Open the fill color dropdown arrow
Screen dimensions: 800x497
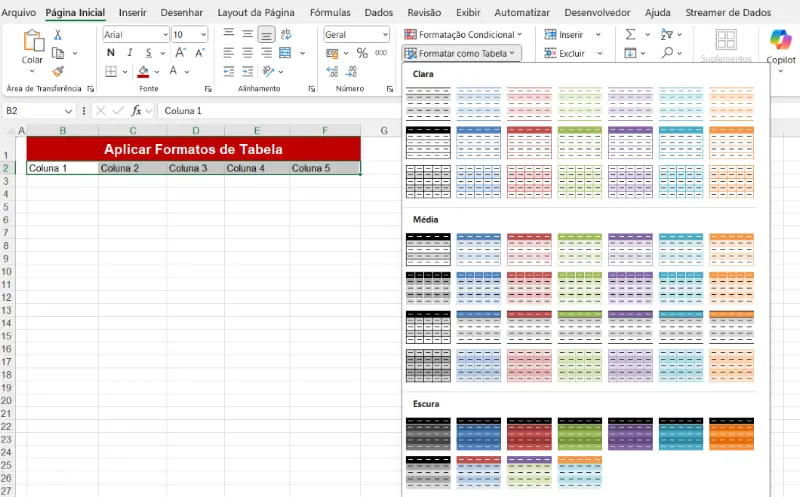point(157,72)
